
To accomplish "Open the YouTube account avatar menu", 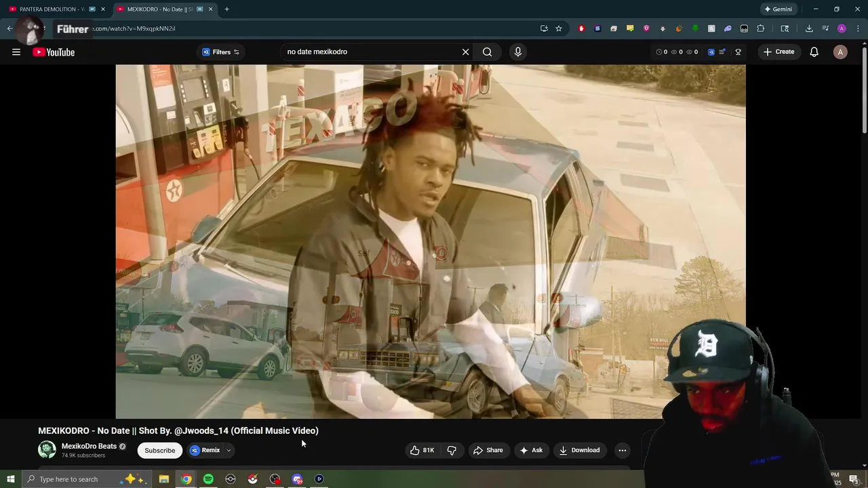I will tap(840, 52).
